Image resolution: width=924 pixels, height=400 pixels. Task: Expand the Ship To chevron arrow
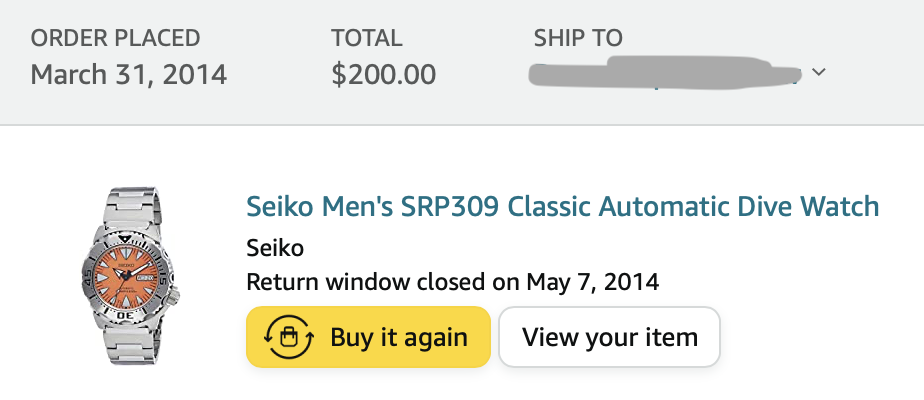click(x=819, y=73)
